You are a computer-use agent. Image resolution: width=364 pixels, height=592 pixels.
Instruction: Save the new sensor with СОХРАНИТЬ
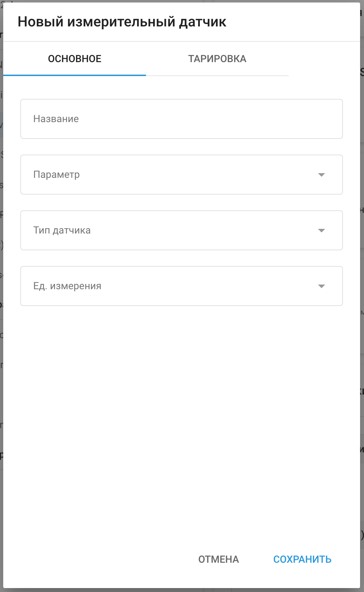click(x=302, y=559)
